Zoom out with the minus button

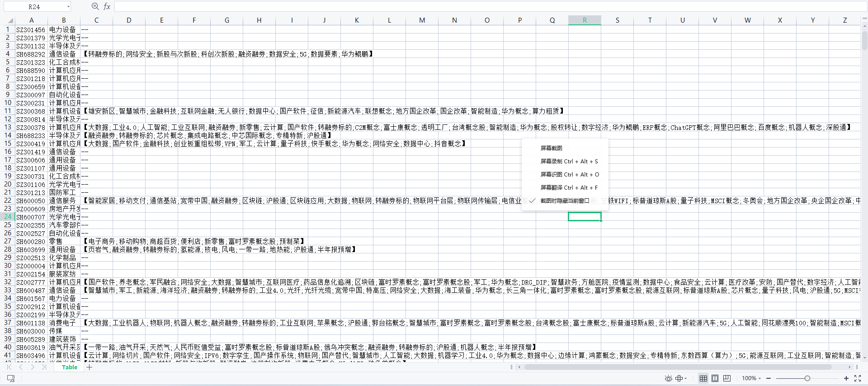[x=769, y=378]
